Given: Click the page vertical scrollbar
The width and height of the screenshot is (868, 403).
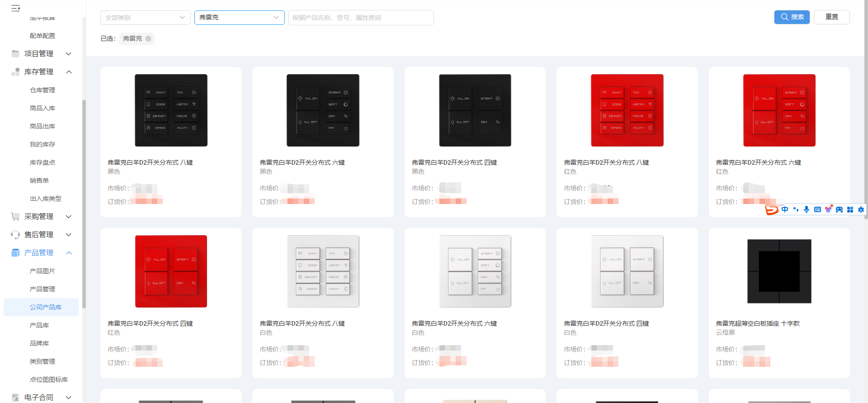Looking at the screenshot, I should tap(866, 110).
